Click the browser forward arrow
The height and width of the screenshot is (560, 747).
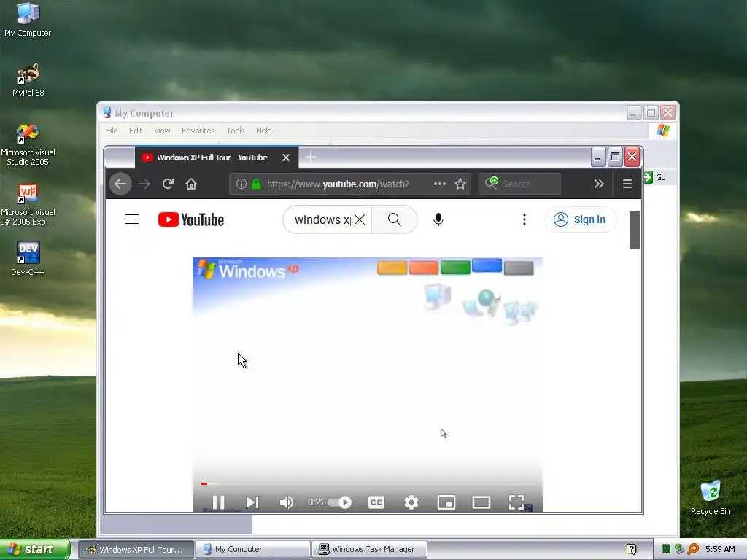(x=144, y=184)
